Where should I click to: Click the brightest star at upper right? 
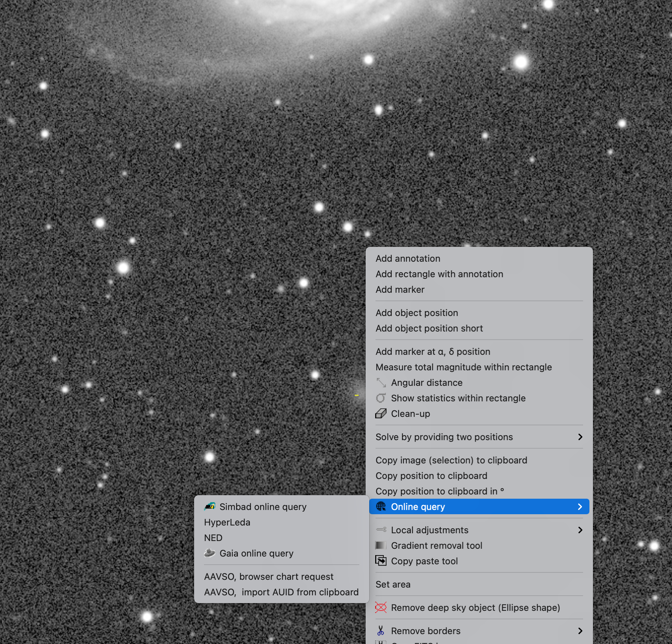(x=521, y=62)
